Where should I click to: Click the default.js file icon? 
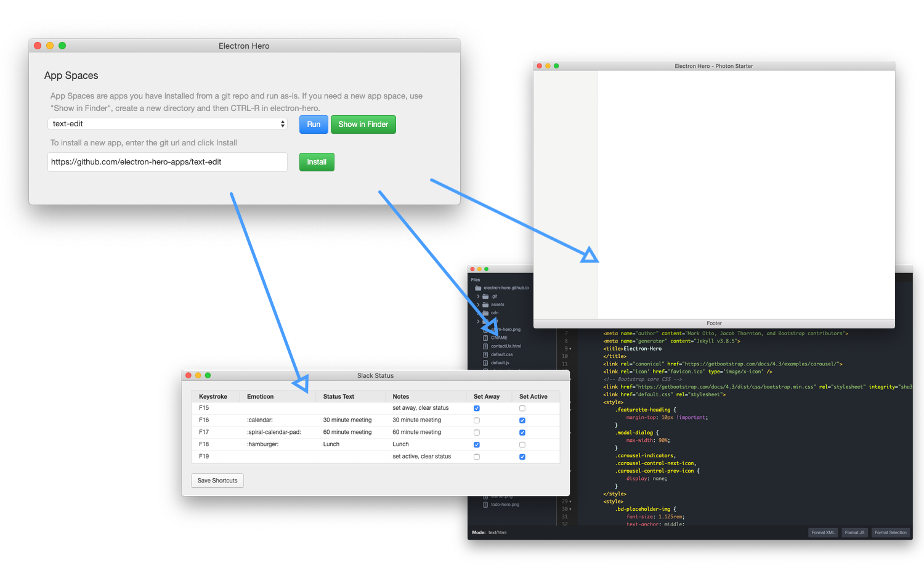[485, 363]
